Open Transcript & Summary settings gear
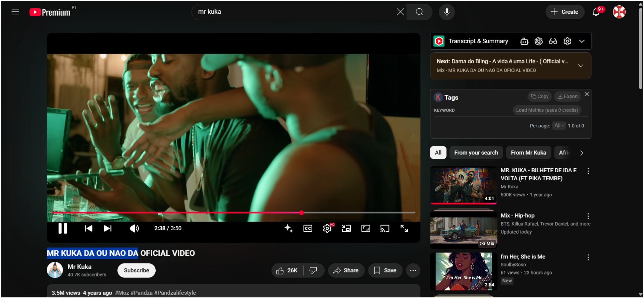This screenshot has height=298, width=644. (x=567, y=41)
